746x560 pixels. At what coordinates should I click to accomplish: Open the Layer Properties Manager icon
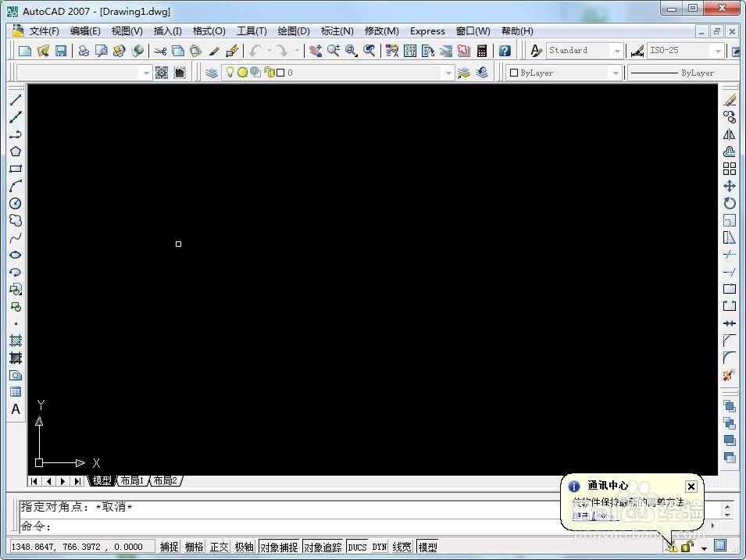pyautogui.click(x=212, y=73)
